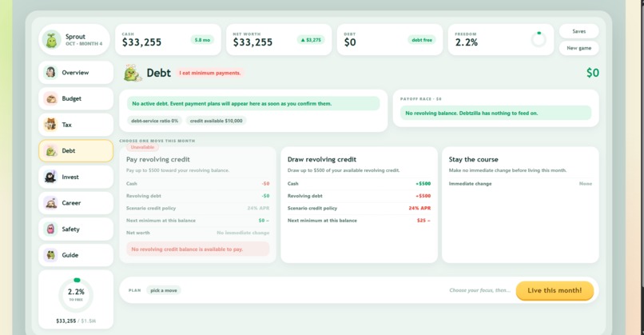Click the Career sloth icon
The image size is (644, 335).
(x=50, y=203)
